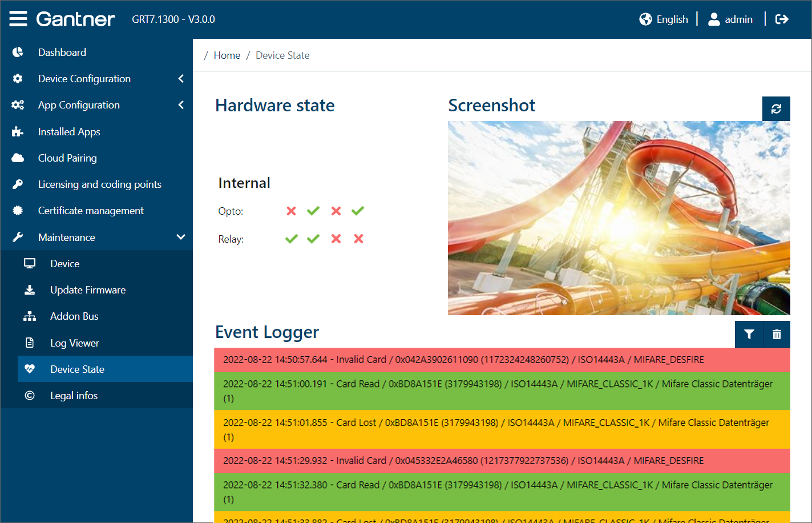The width and height of the screenshot is (812, 523).
Task: Click the Gantner logo
Action: tap(75, 19)
